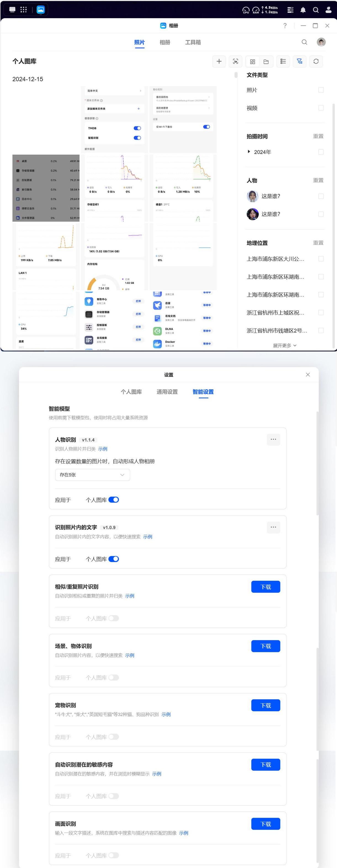Click the photo timeline scrollbar handle
Screen dimensions: 337x868
click(236, 75)
